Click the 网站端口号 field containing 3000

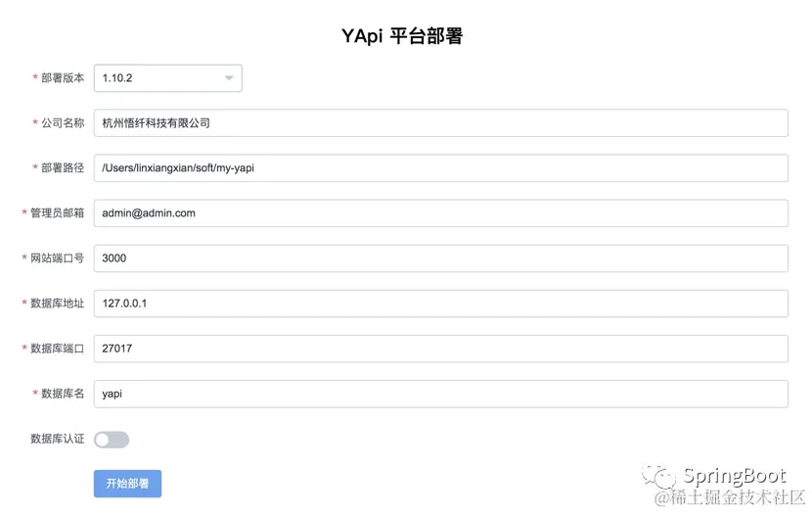(x=440, y=258)
